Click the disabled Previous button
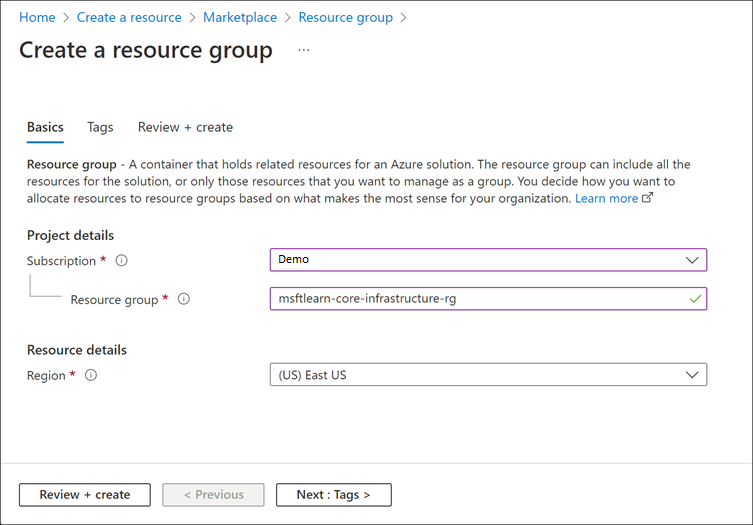 click(x=213, y=495)
